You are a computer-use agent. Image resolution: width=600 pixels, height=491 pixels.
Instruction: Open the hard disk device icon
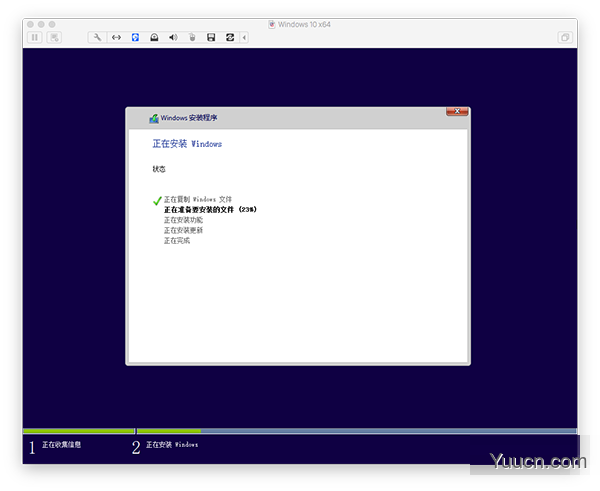[x=154, y=37]
